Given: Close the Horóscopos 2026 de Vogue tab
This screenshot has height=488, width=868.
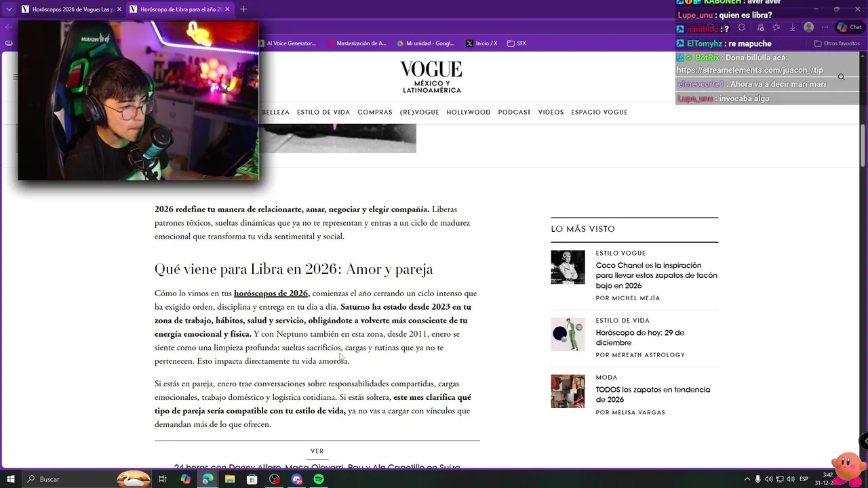Looking at the screenshot, I should click(x=119, y=9).
